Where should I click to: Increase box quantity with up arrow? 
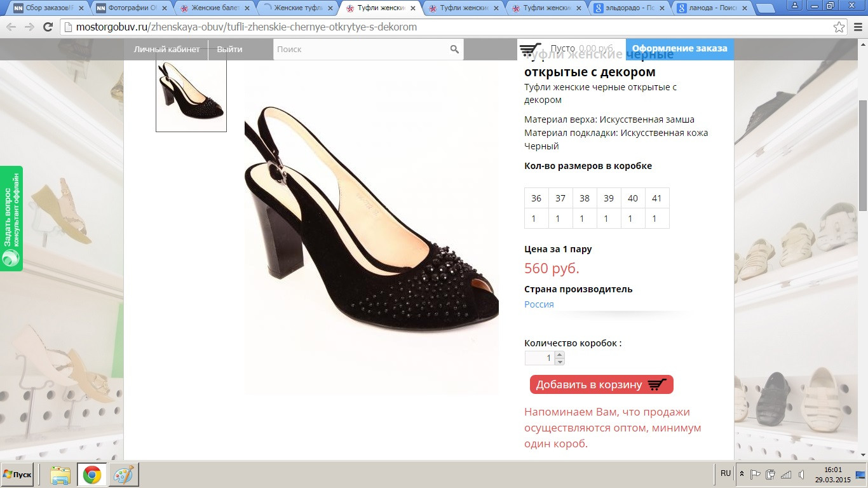[559, 355]
